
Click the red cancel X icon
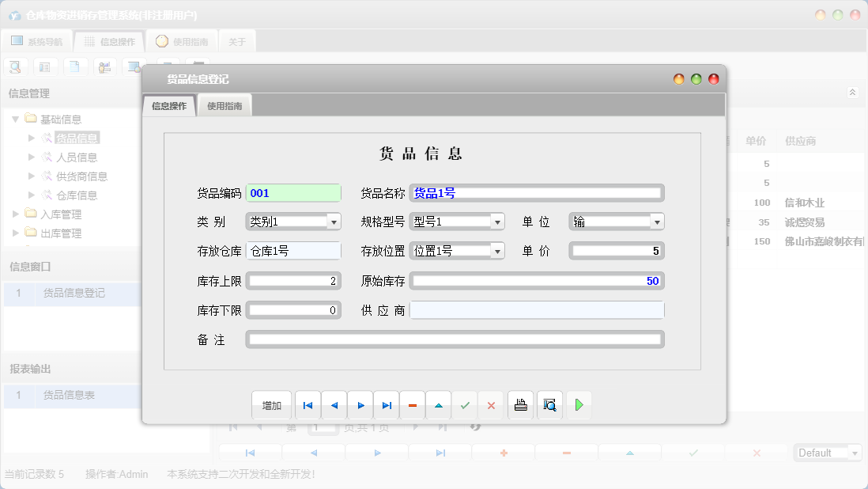491,404
